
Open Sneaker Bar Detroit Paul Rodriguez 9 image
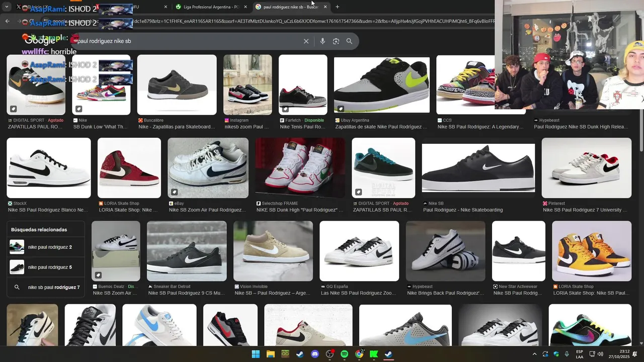coord(187,251)
